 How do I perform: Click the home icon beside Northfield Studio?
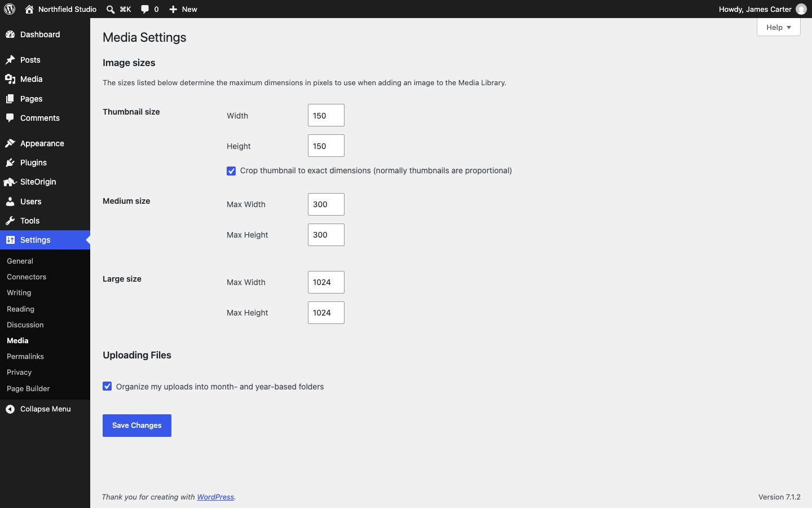29,9
